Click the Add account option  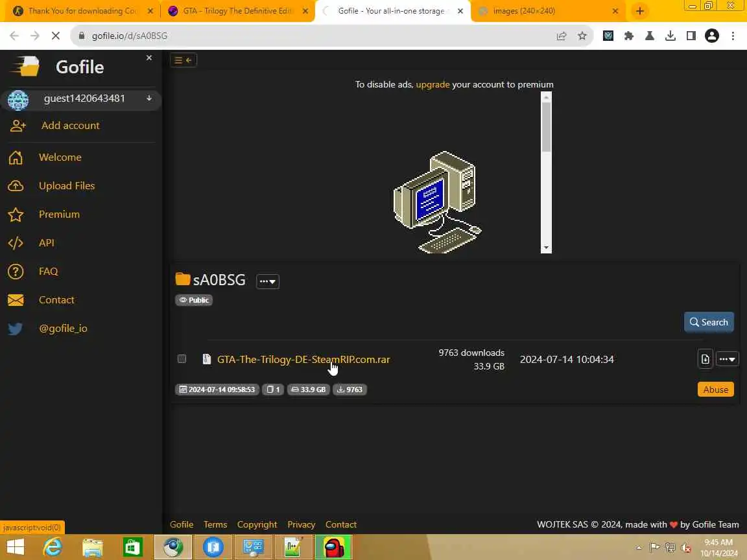(x=70, y=126)
